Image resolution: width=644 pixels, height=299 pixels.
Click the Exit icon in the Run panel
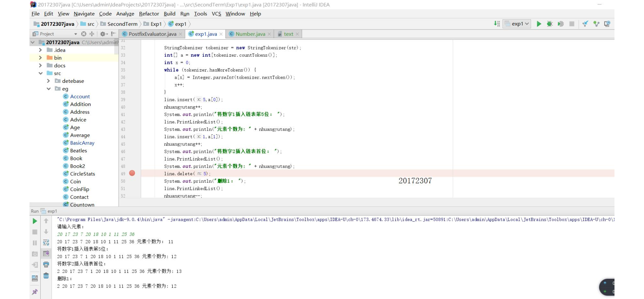[35, 265]
